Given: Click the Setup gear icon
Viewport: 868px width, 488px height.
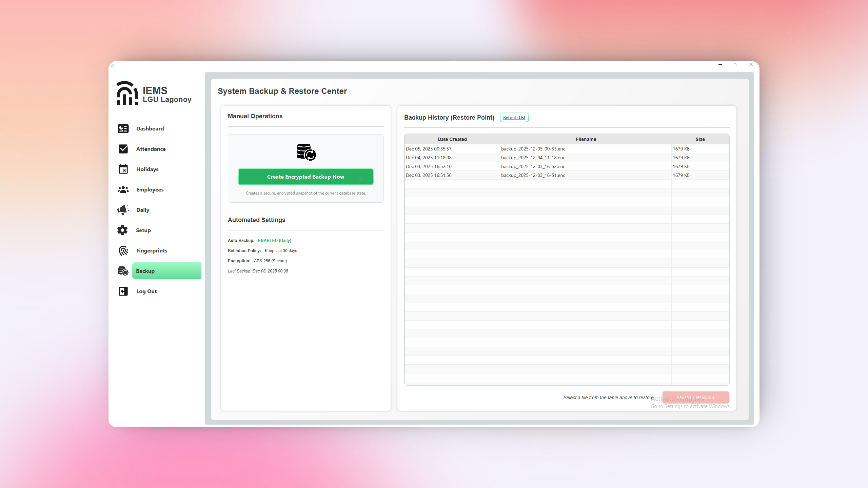Looking at the screenshot, I should point(122,230).
